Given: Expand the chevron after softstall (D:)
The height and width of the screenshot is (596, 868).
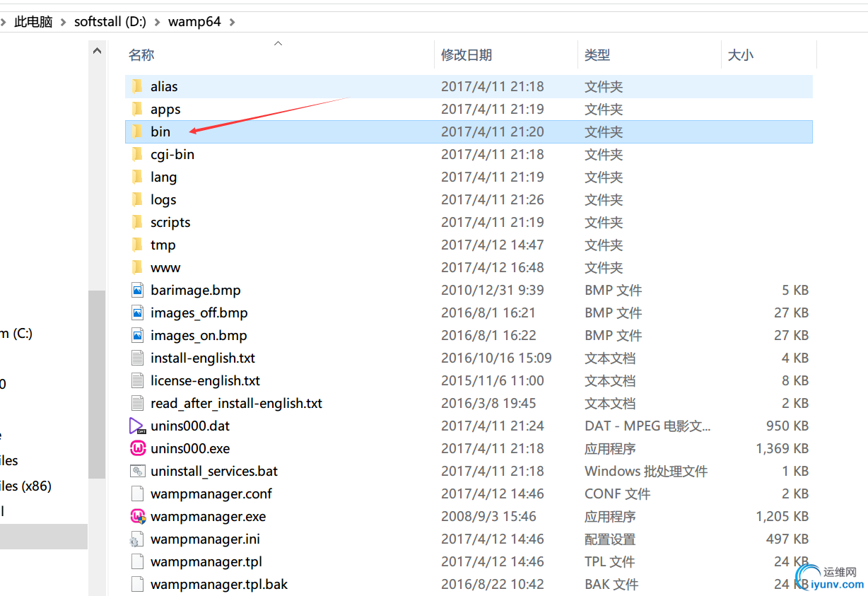Looking at the screenshot, I should tap(157, 22).
